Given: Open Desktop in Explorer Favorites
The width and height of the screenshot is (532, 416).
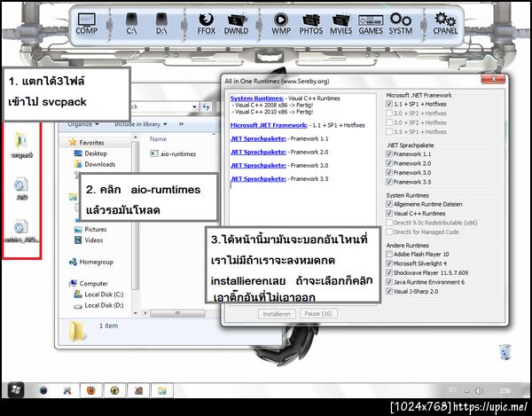Looking at the screenshot, I should click(90, 153).
